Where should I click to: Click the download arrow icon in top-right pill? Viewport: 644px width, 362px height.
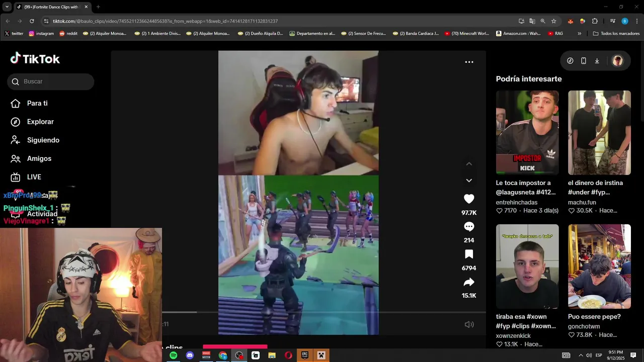click(597, 61)
